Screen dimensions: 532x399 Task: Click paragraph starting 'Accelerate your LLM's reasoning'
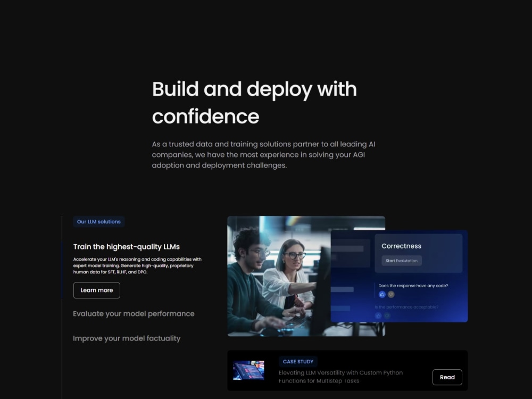pos(137,265)
